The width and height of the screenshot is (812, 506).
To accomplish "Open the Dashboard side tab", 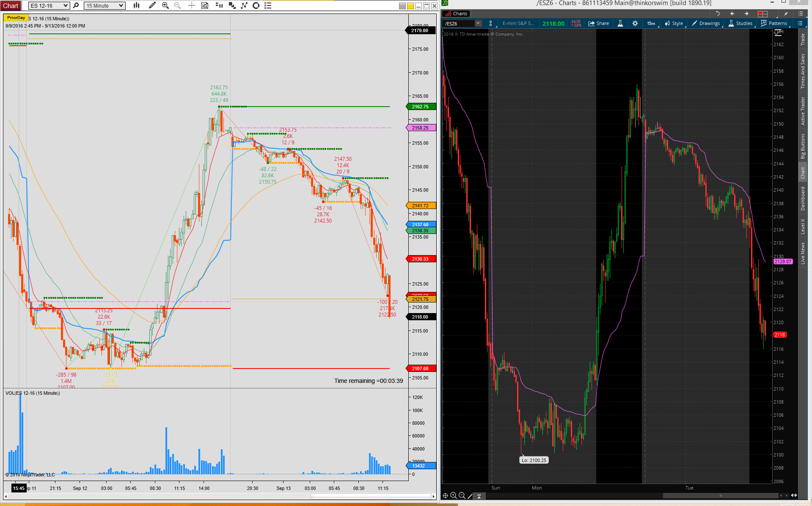I will click(803, 198).
